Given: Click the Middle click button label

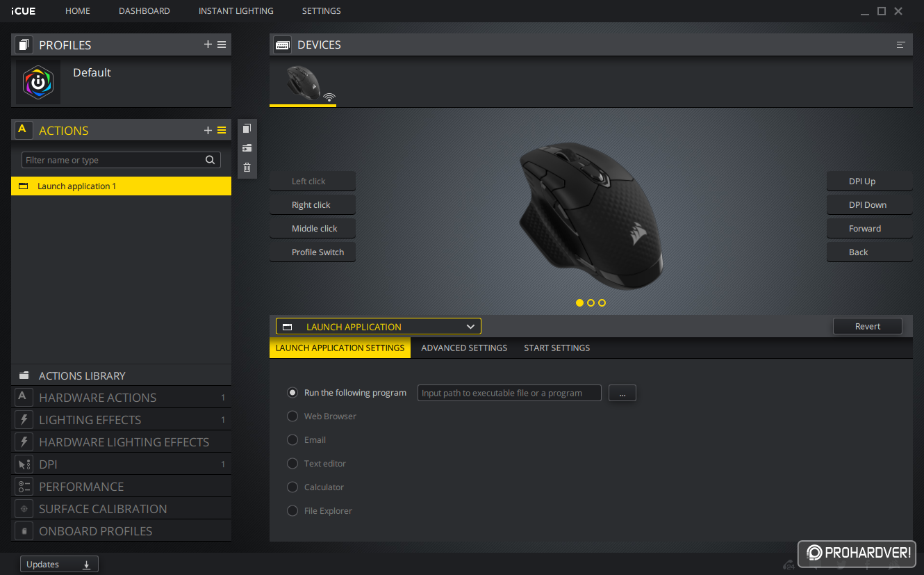Looking at the screenshot, I should tap(313, 229).
